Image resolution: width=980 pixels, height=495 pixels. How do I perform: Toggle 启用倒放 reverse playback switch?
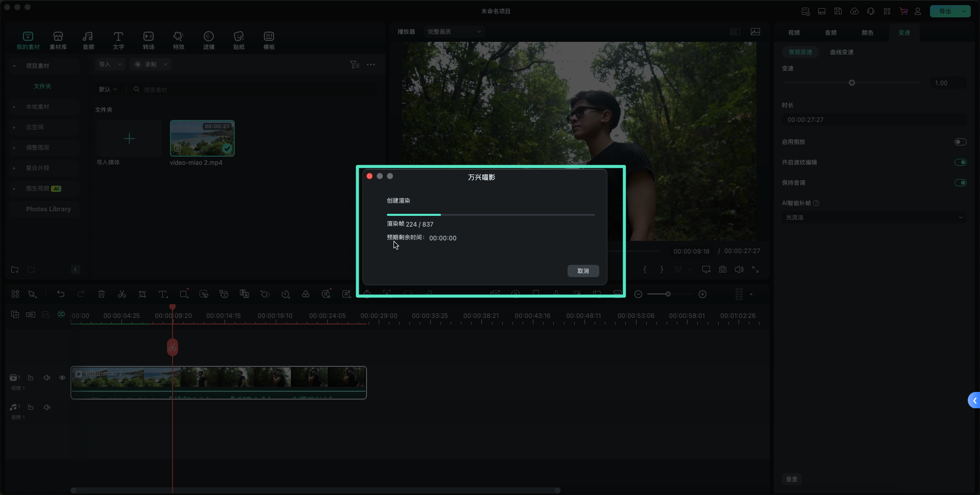(961, 142)
